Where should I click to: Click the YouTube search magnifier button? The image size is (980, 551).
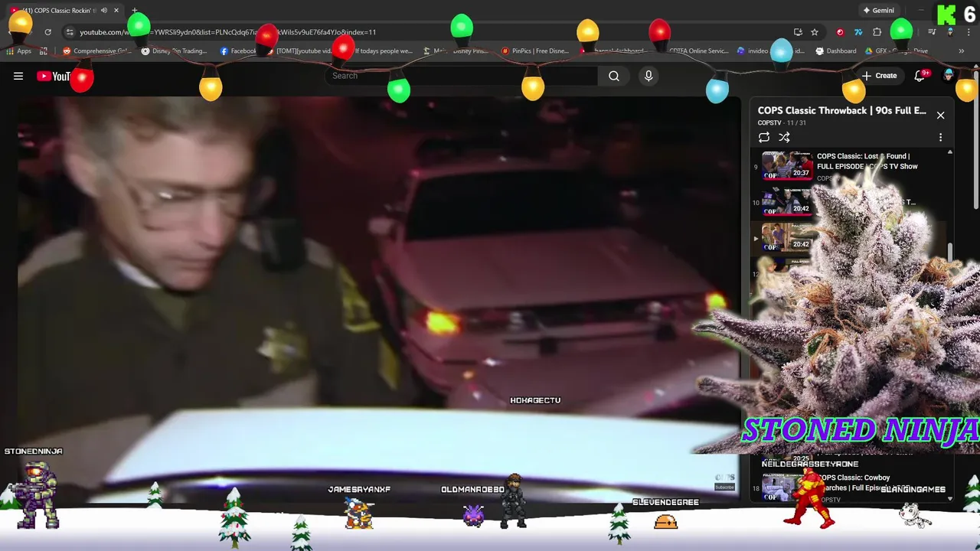coord(614,76)
